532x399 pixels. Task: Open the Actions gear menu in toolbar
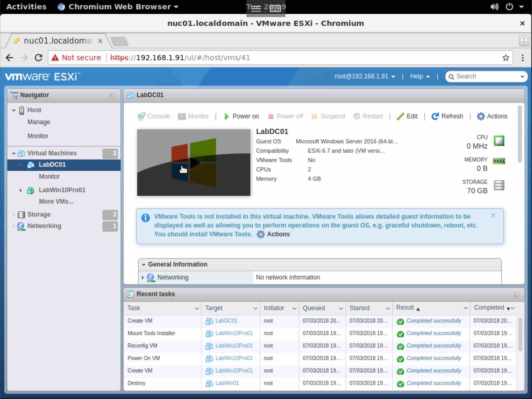[x=492, y=116]
